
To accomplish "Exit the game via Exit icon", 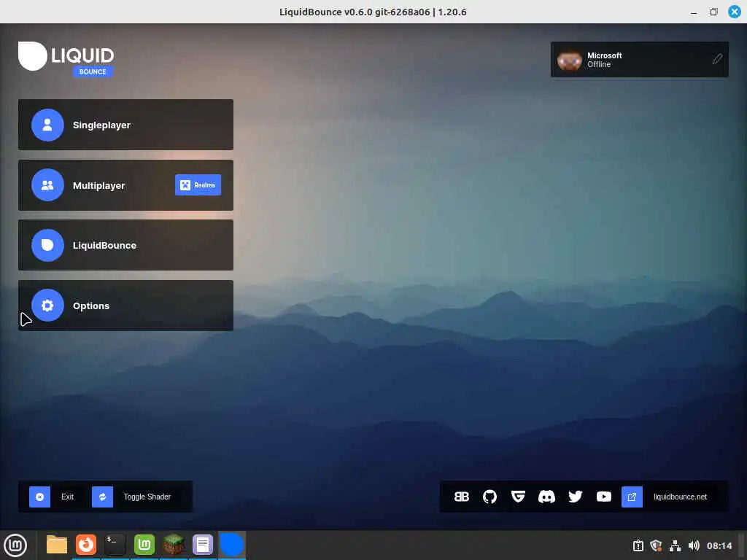I will tap(39, 497).
